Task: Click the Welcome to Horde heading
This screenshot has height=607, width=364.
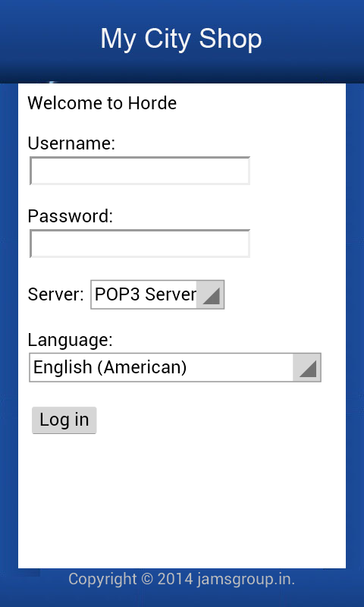Action: pyautogui.click(x=102, y=103)
